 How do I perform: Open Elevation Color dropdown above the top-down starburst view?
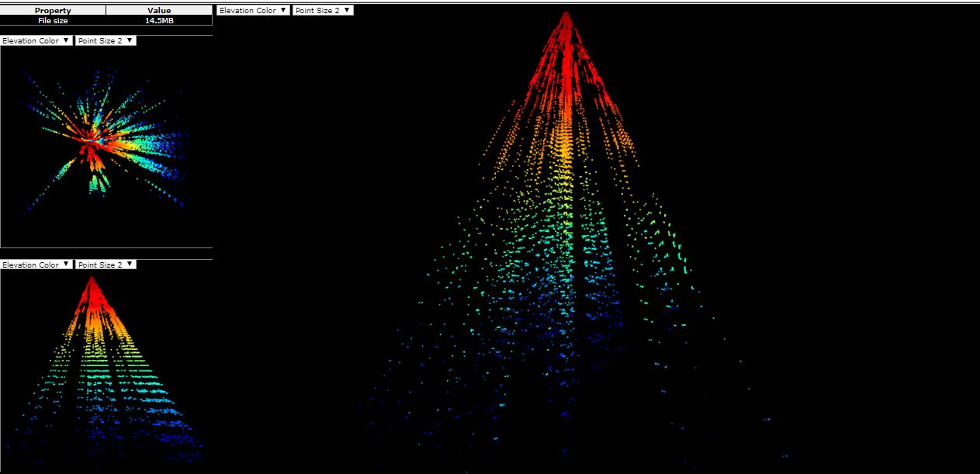(36, 40)
